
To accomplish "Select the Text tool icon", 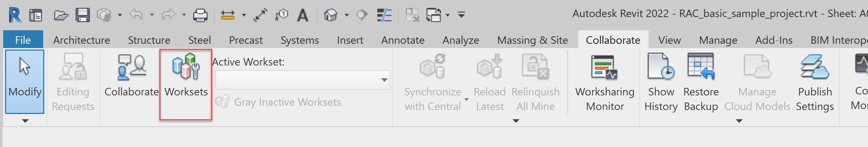I will pyautogui.click(x=303, y=15).
